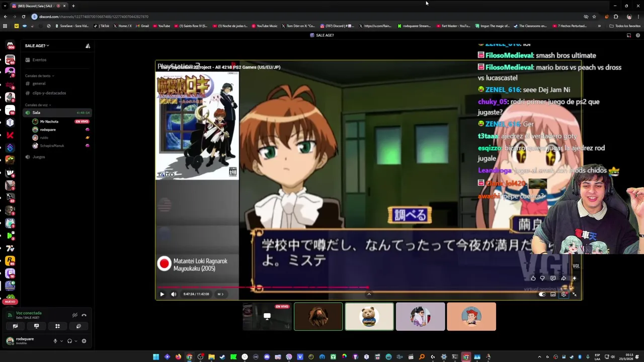Open the YouTube Music bookmark
Viewport: 644px width, 362px height.
coord(265,26)
